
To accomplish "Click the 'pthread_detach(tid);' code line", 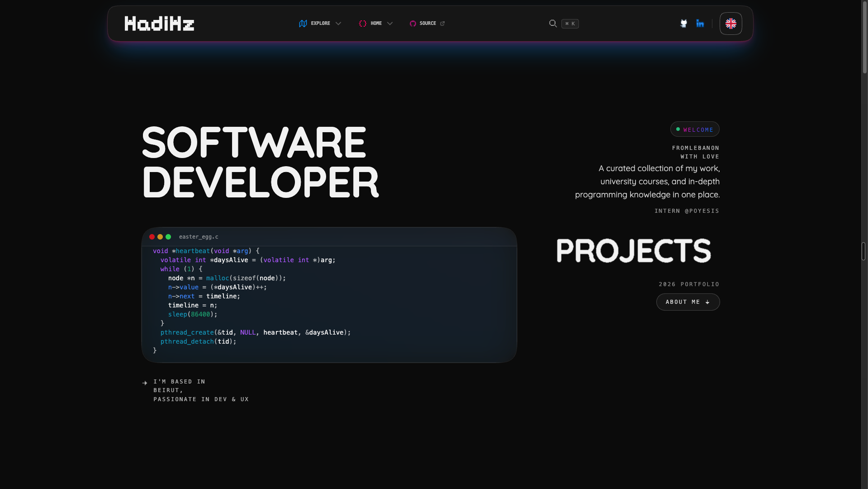I will (198, 341).
